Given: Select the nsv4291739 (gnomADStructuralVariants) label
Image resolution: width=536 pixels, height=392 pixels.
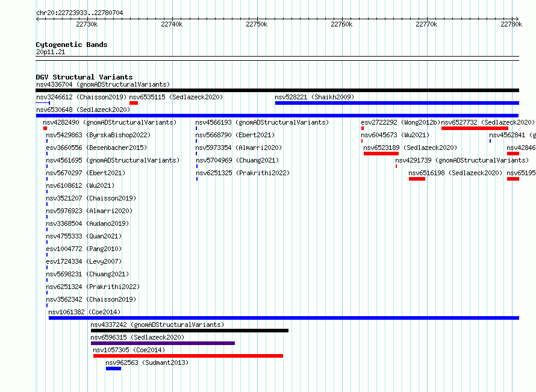Looking at the screenshot, I should click(462, 160).
